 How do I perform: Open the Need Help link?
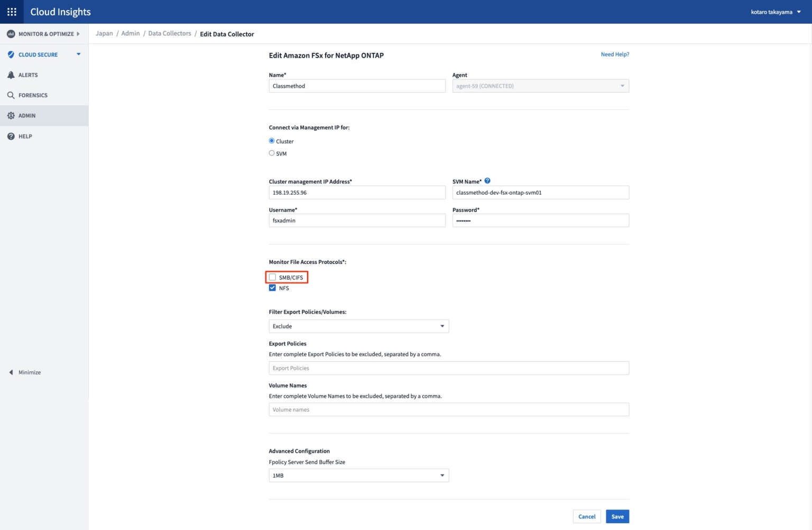pyautogui.click(x=615, y=54)
